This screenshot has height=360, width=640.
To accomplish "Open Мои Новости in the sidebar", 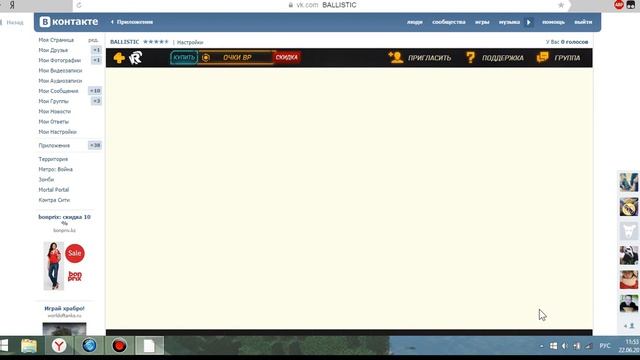I will point(55,111).
